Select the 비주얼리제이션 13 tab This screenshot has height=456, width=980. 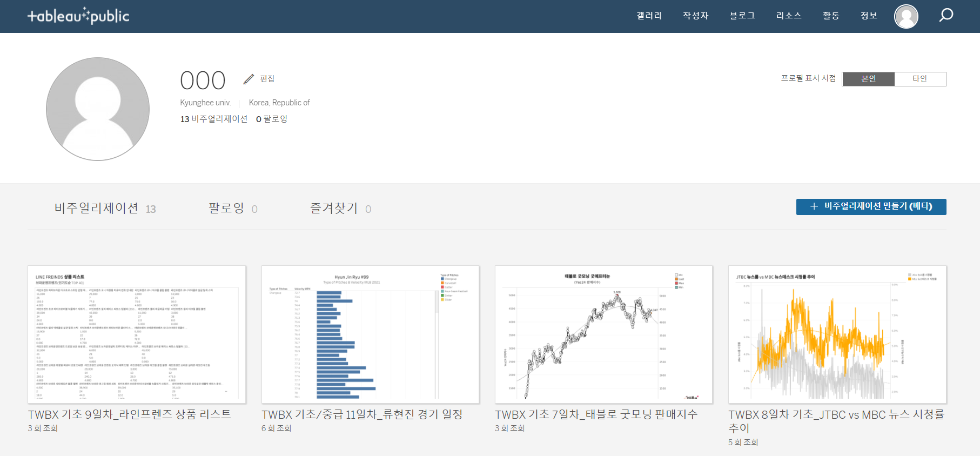click(x=105, y=209)
